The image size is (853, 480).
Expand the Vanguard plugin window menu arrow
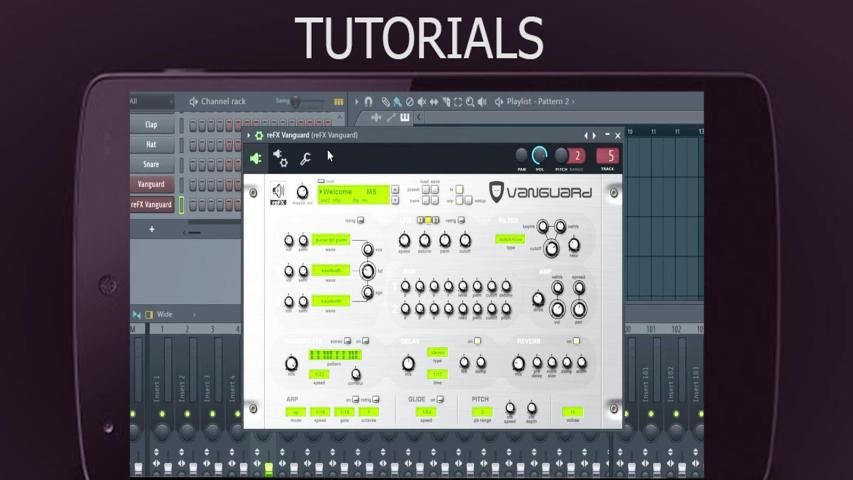point(248,135)
